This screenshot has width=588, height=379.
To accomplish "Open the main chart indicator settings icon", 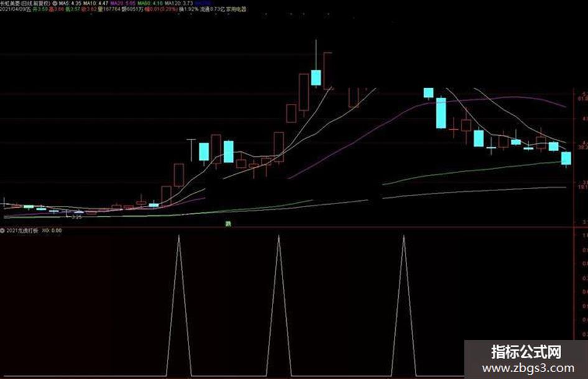I will click(x=55, y=3).
